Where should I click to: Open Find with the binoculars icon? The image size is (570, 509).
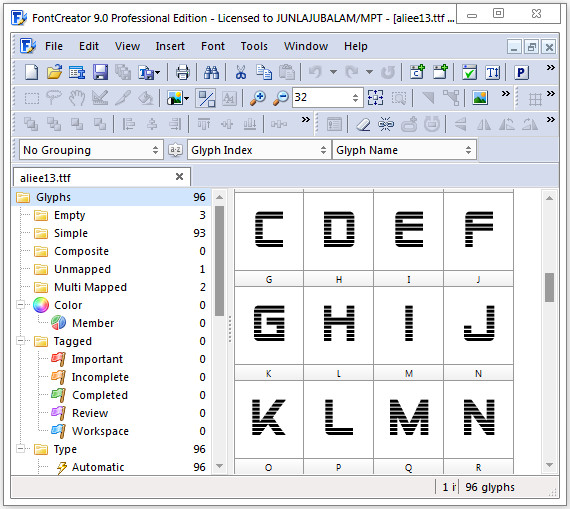[x=211, y=72]
